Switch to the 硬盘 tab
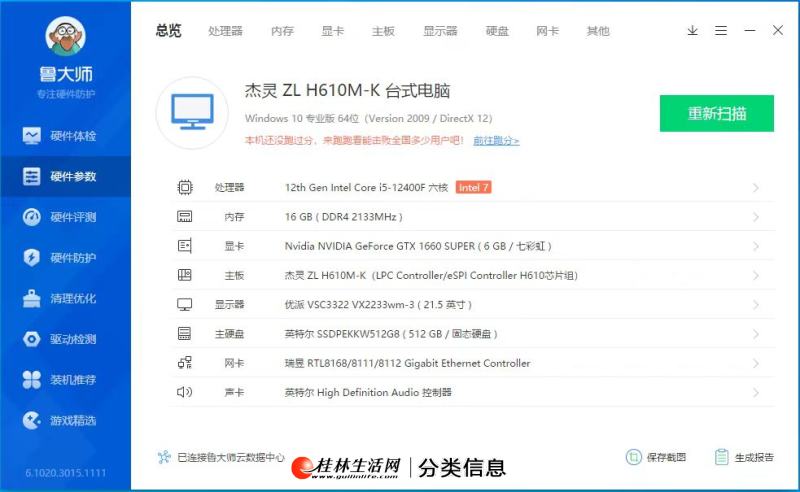The width and height of the screenshot is (800, 492). click(x=497, y=31)
